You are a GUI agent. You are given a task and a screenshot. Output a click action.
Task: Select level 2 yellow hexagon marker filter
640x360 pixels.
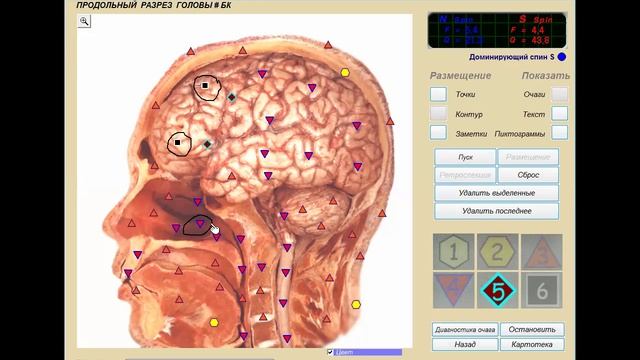click(x=498, y=252)
